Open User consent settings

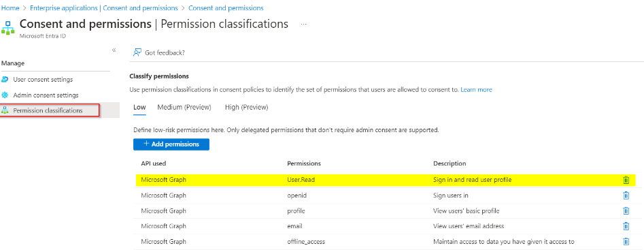click(x=43, y=79)
